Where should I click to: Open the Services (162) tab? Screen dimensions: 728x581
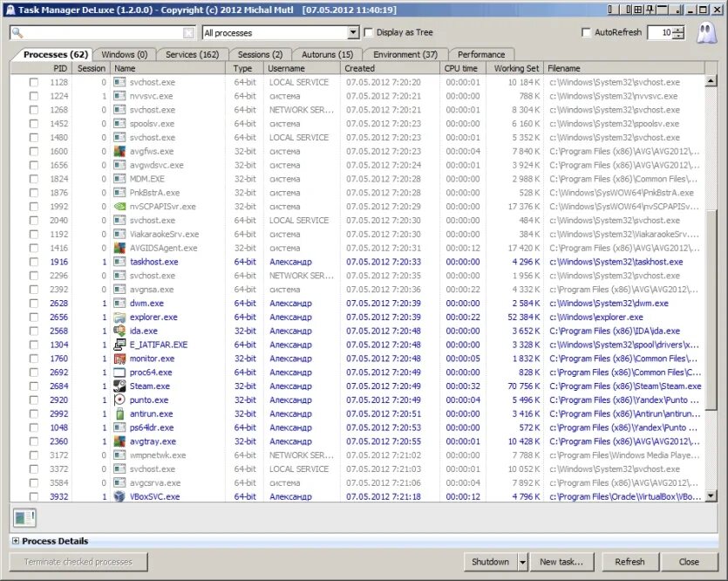[192, 54]
